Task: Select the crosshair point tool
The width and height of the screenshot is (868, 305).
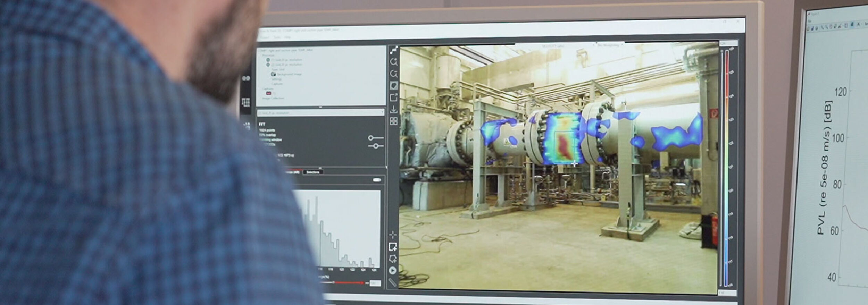Action: tap(393, 235)
